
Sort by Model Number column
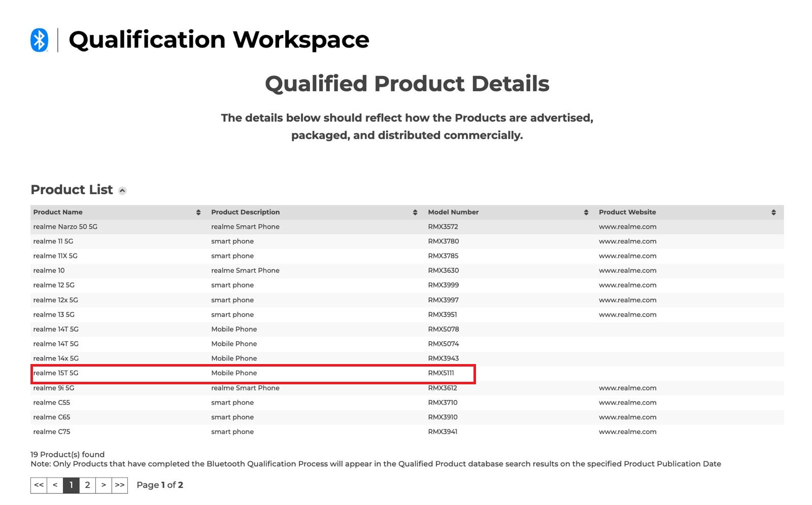(586, 212)
